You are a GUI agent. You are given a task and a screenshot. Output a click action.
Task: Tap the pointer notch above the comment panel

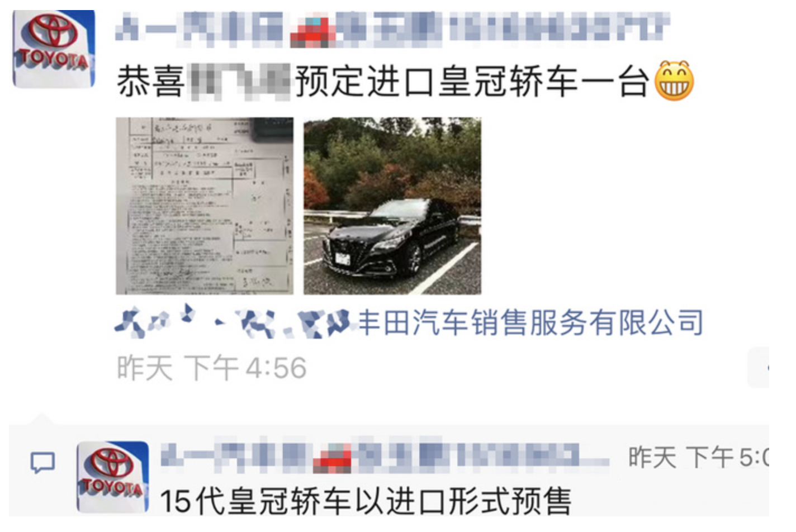tap(42, 419)
